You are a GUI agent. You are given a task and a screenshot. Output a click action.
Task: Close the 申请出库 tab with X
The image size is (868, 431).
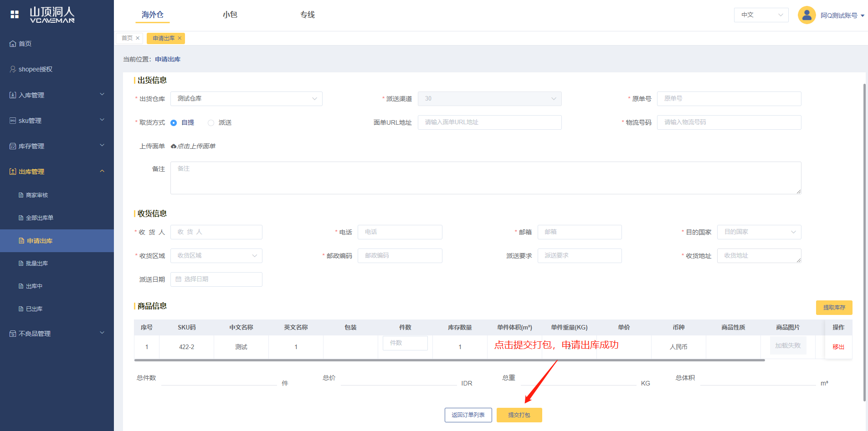point(180,38)
